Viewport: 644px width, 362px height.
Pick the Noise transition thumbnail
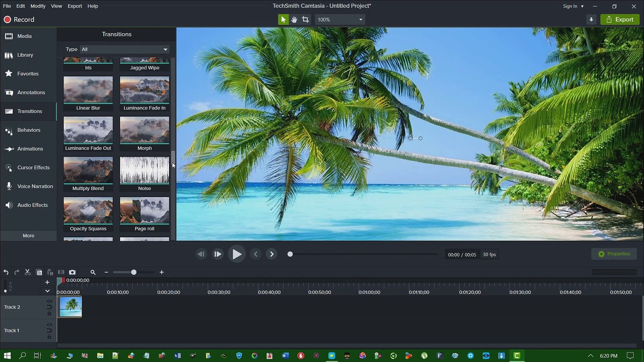coord(144,170)
